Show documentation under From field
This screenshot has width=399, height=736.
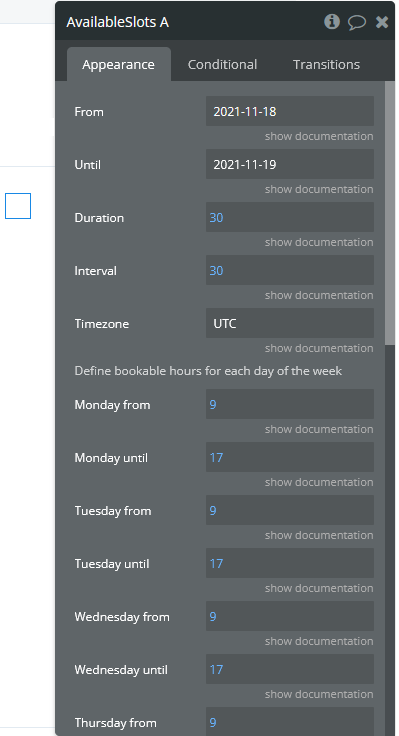[x=319, y=136]
